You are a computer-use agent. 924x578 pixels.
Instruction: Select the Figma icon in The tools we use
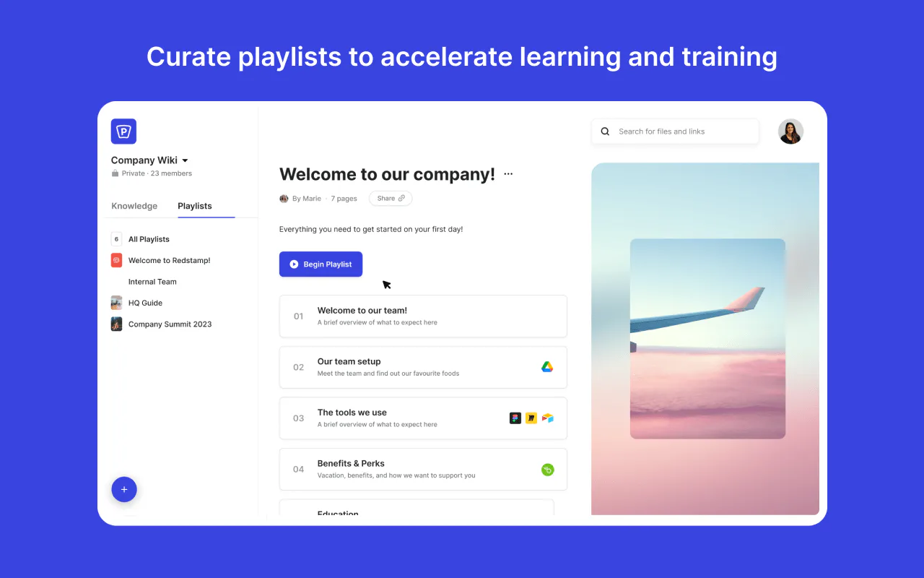pos(515,418)
